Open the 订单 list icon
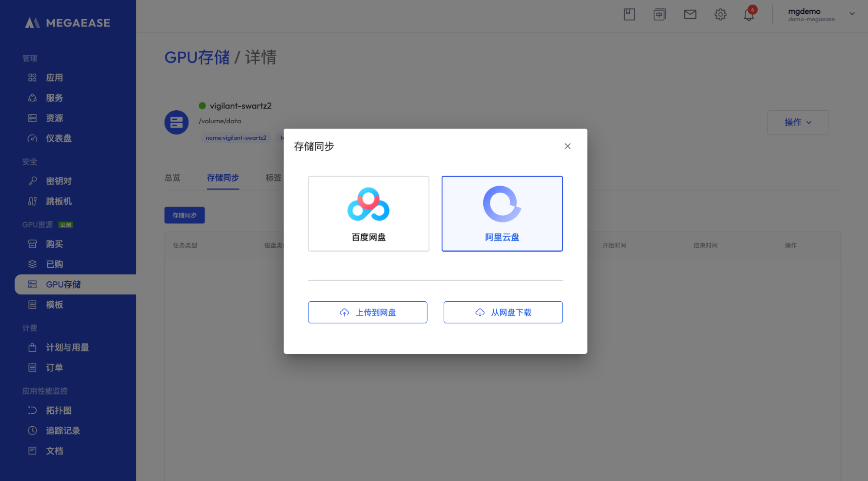The height and width of the screenshot is (481, 868). [33, 367]
